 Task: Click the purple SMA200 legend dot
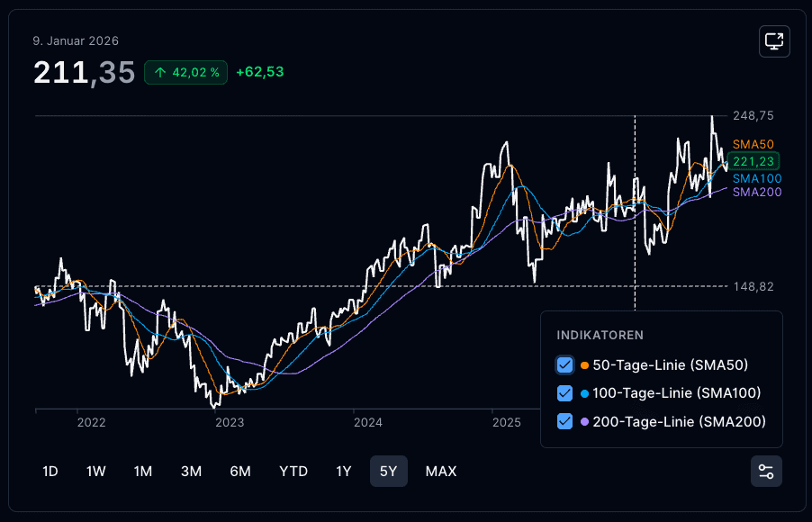coord(584,421)
